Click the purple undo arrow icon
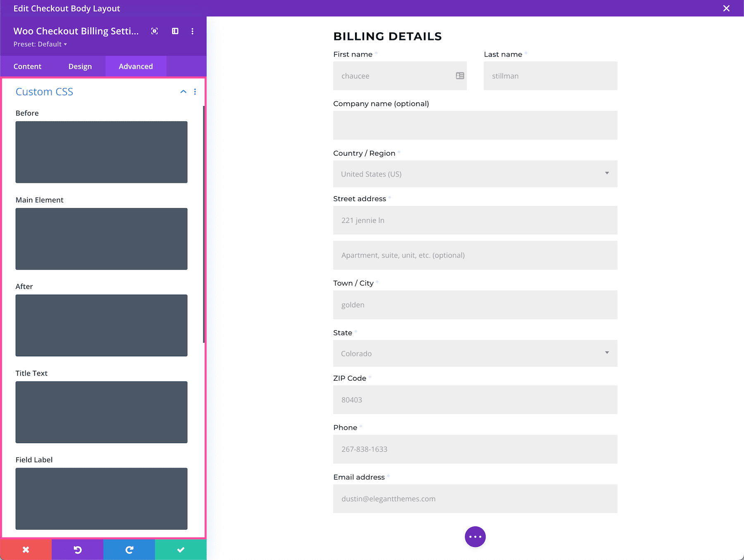This screenshot has height=560, width=744. click(x=77, y=549)
